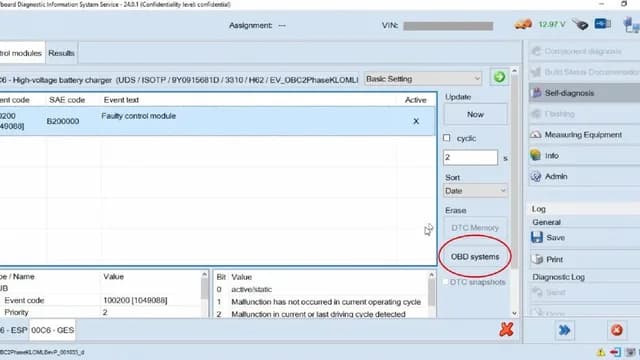Click the Diagnostic Log heading
Screen dimensions: 640x360
558,277
